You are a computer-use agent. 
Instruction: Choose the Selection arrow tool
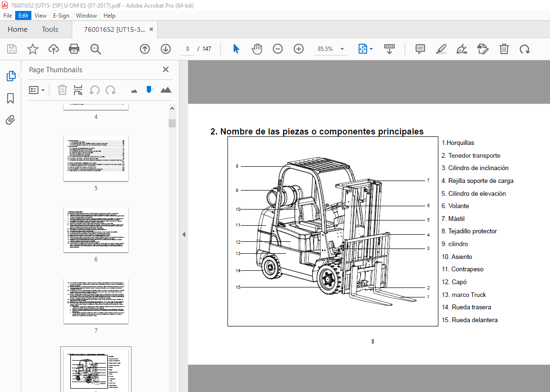[236, 49]
